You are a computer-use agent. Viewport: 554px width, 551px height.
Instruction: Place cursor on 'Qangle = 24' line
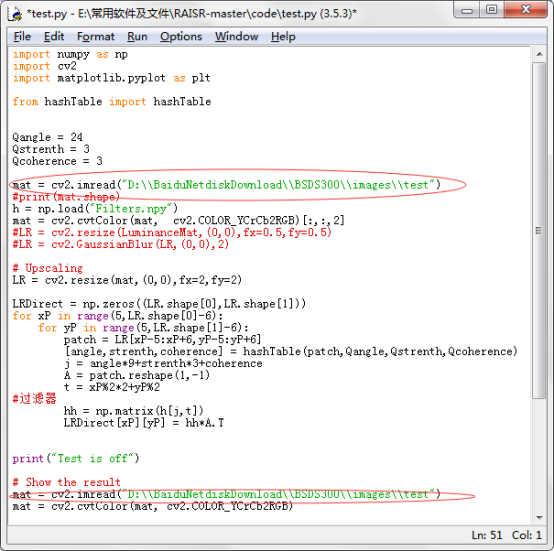[47, 137]
